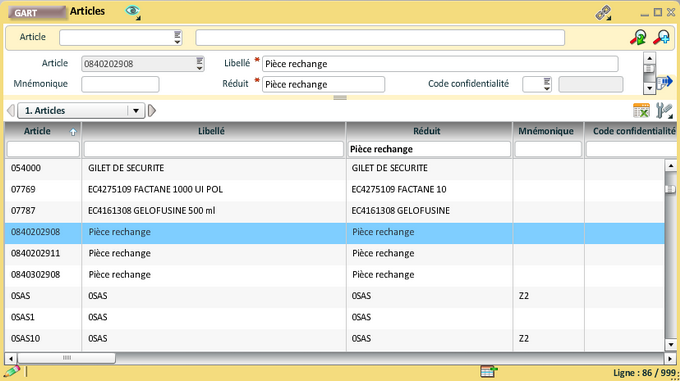Open the wrench tools settings icon
This screenshot has height=381, width=680.
[664, 111]
